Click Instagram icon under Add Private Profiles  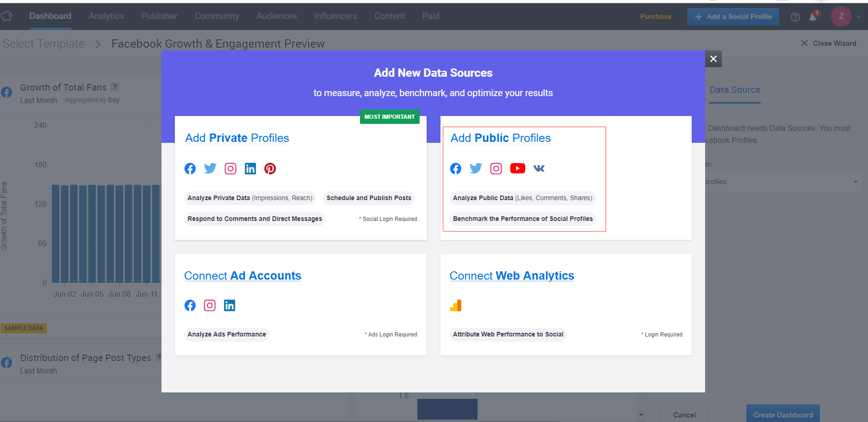tap(230, 169)
